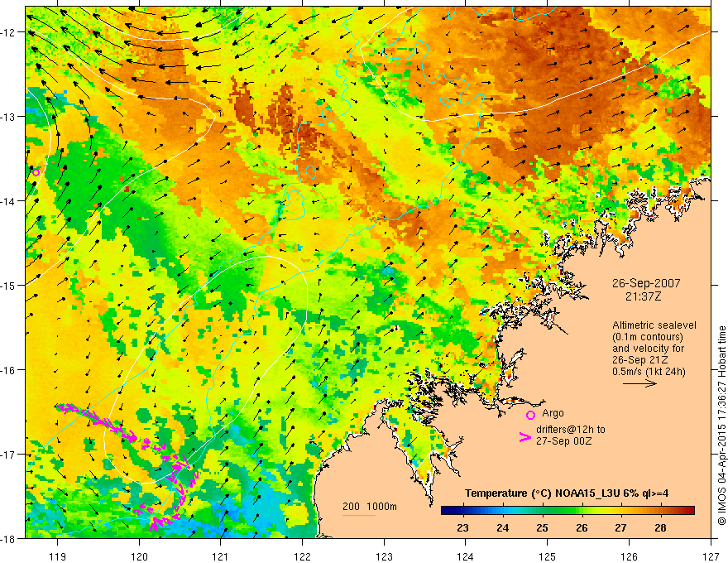728x563 pixels.
Task: Click longitude axis label 124
Action: pos(466,556)
